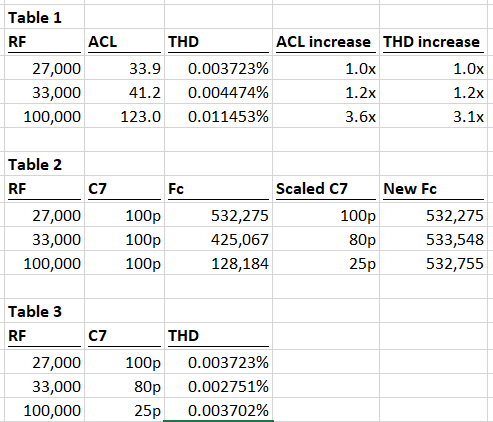
Task: Click the active cell showing 0.003702%
Action: 218,410
